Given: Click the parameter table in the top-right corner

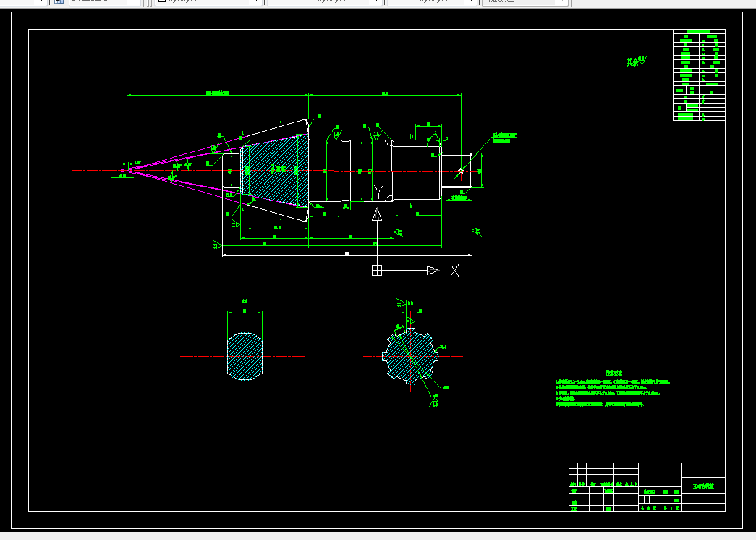Looking at the screenshot, I should pyautogui.click(x=699, y=75).
